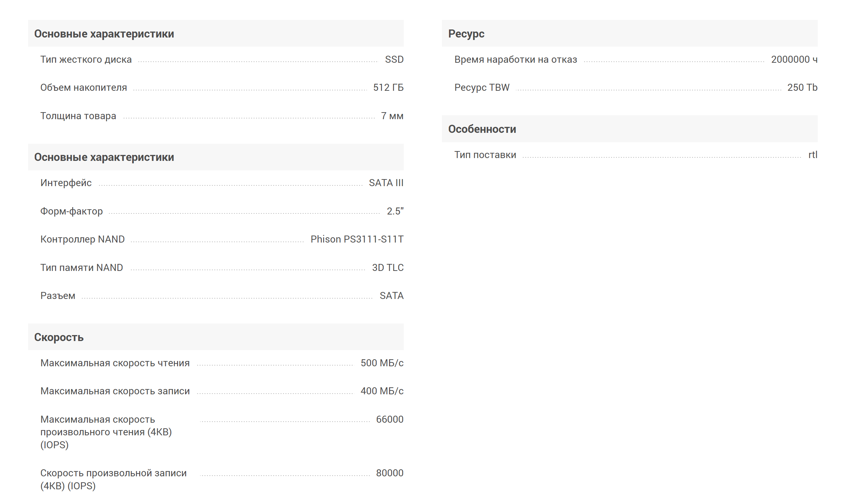Click the 'Phison PS3111-S11T' controller value

[357, 239]
